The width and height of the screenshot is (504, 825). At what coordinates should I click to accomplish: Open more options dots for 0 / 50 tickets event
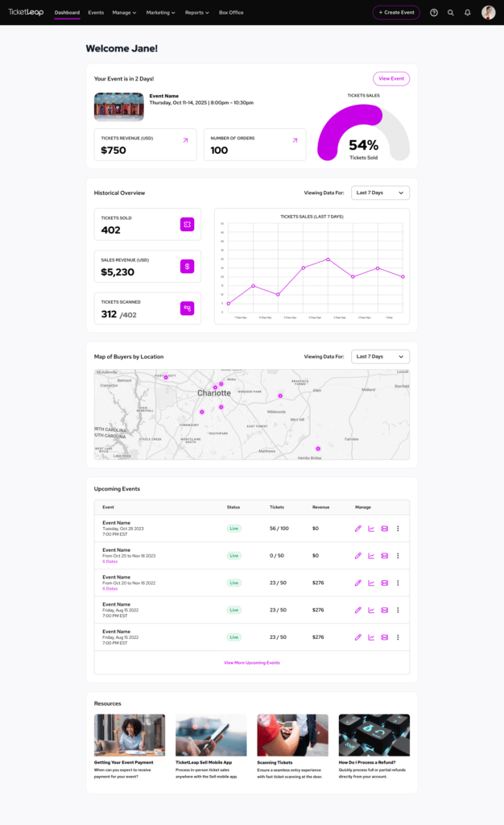click(398, 556)
